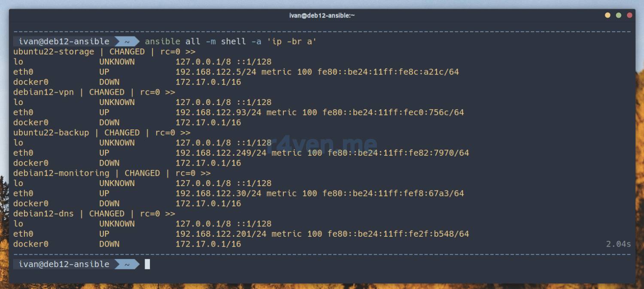Click the green maximize window dot
The height and width of the screenshot is (289, 644).
[619, 15]
